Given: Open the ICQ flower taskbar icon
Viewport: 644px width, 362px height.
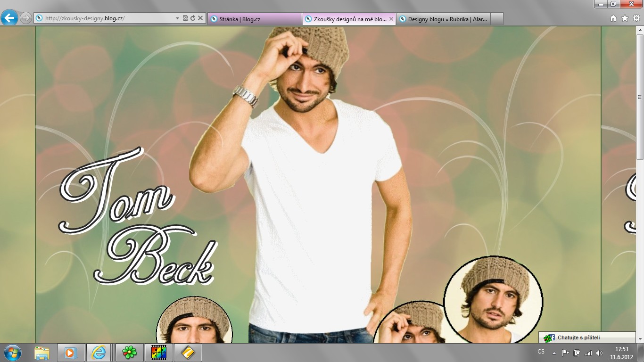Looking at the screenshot, I should pyautogui.click(x=129, y=353).
